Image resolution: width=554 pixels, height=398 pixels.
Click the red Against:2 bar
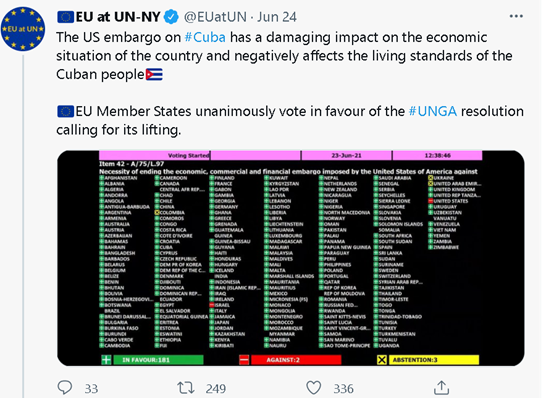tap(296, 360)
